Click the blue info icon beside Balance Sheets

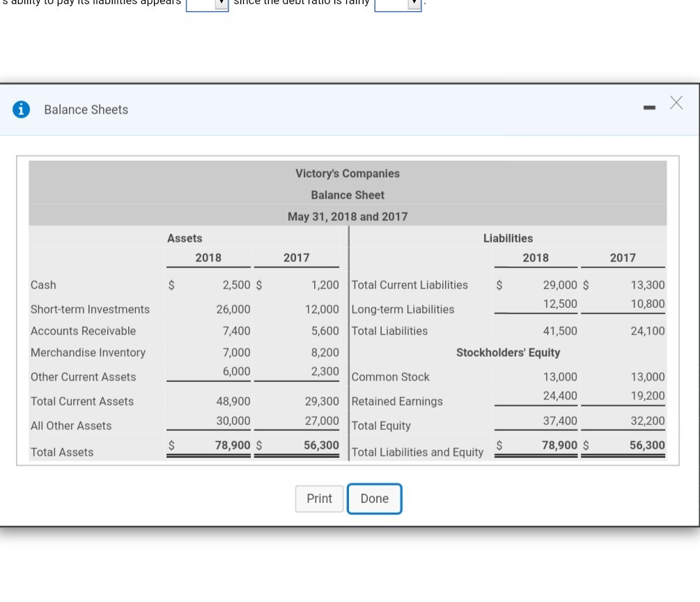(x=21, y=109)
